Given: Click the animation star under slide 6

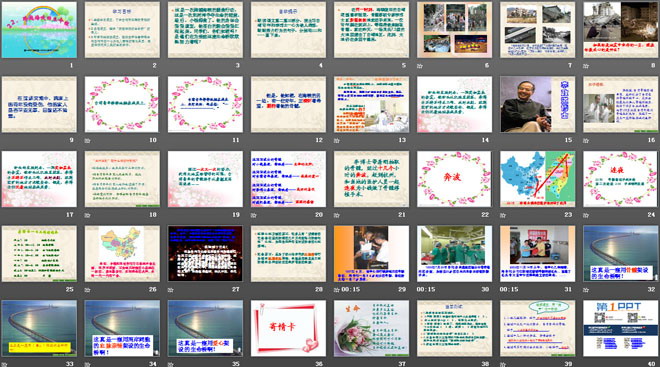Looking at the screenshot, I should coord(420,66).
